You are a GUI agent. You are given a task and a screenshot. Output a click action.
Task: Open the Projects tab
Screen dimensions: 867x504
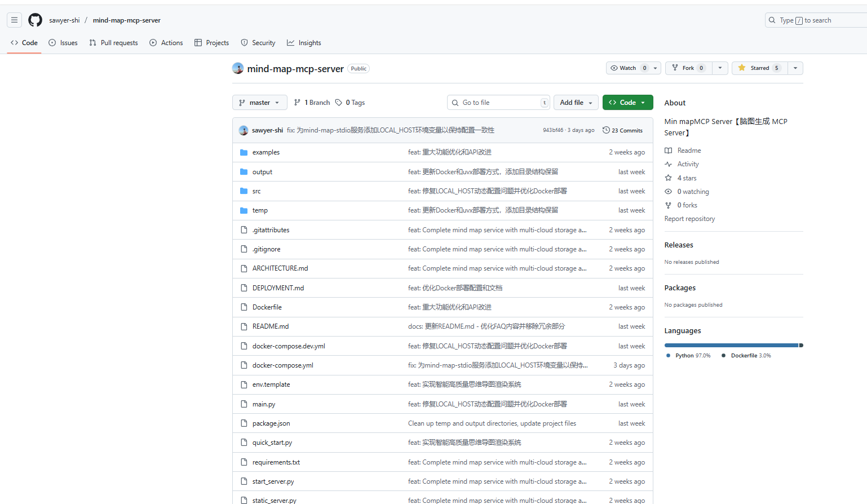tap(211, 43)
